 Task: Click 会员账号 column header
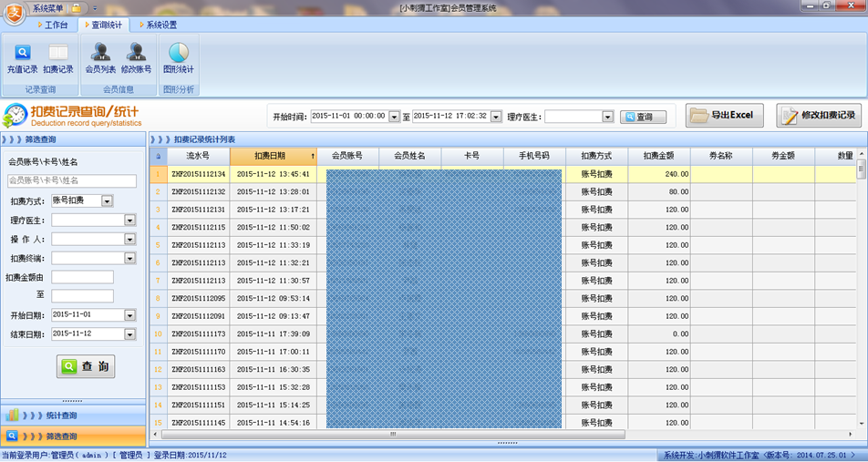pos(347,156)
